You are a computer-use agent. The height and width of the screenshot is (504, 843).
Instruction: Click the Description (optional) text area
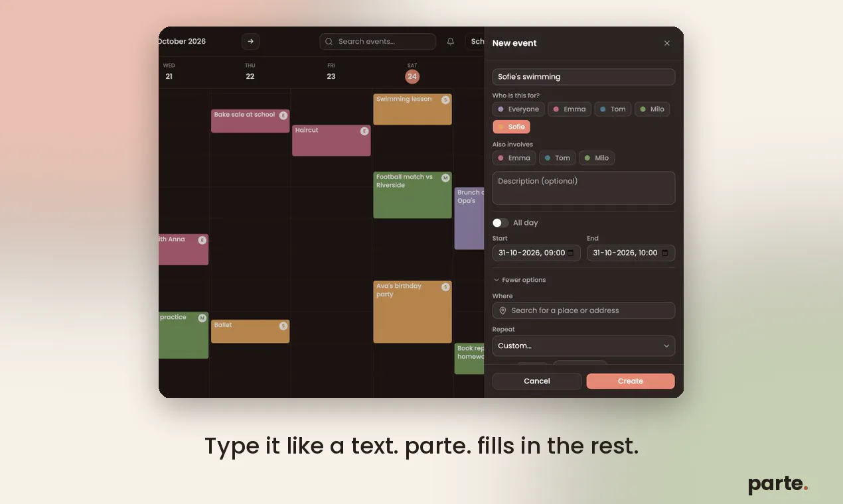pos(583,188)
